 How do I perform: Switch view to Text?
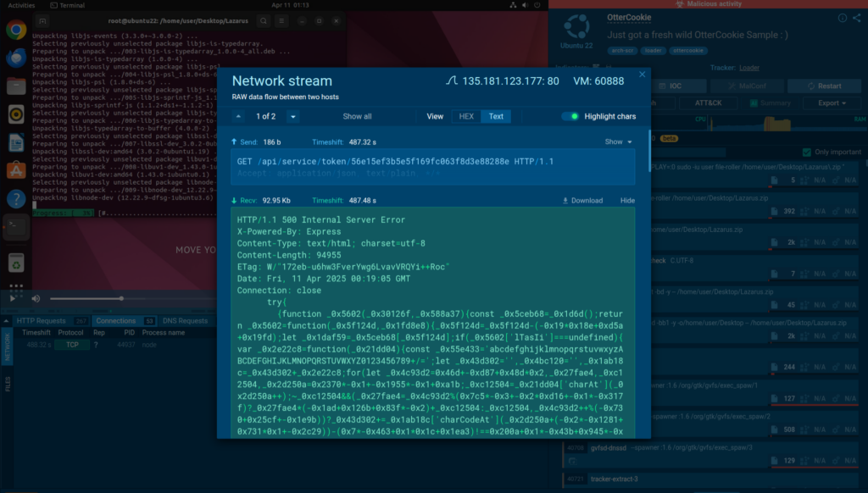point(496,116)
